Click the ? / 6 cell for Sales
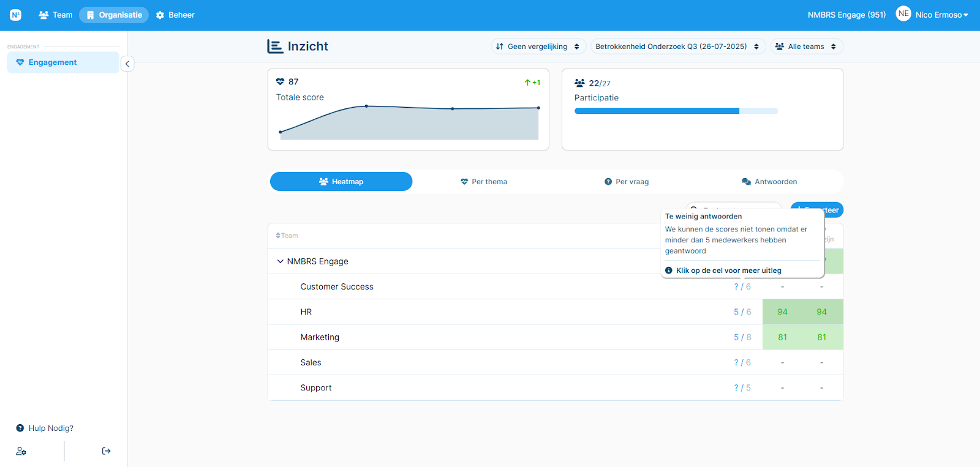980x467 pixels. point(742,362)
